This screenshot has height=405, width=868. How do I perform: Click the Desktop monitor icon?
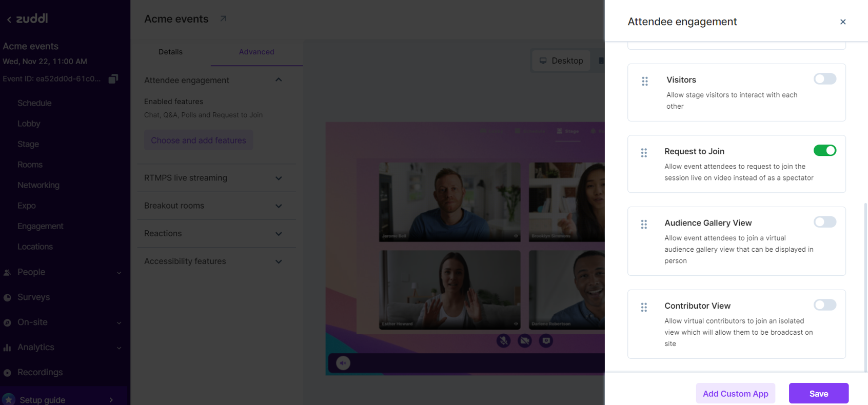coord(543,60)
